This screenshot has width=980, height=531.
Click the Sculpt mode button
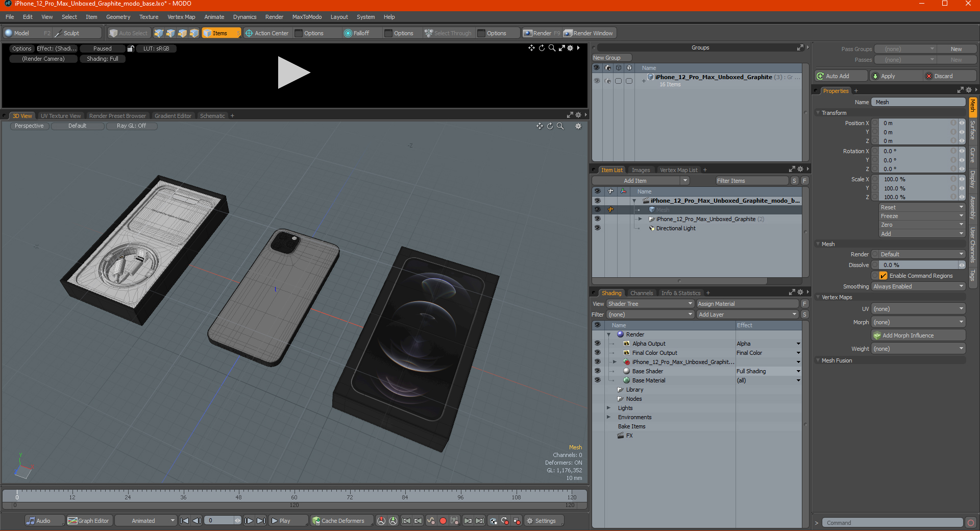click(x=77, y=33)
